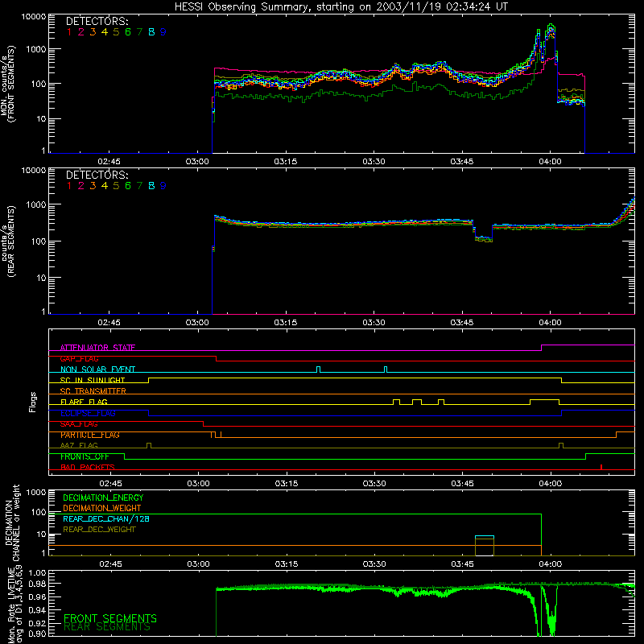This screenshot has height=644, width=644.
Task: Click FRONT SEGMENTS in livetime legend
Action: click(110, 618)
